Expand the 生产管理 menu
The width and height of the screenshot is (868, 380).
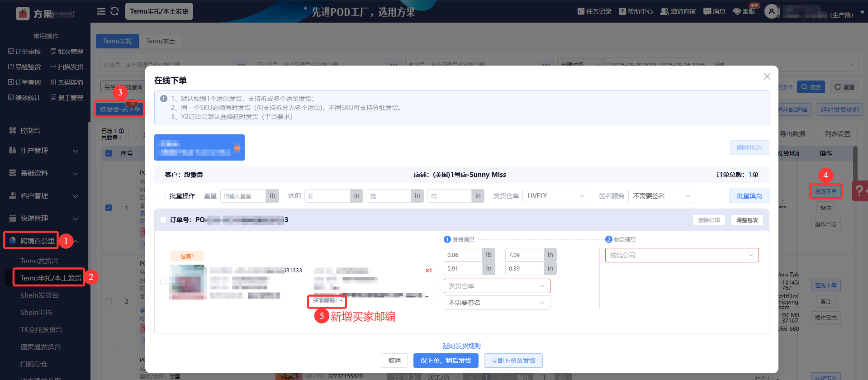coord(44,151)
